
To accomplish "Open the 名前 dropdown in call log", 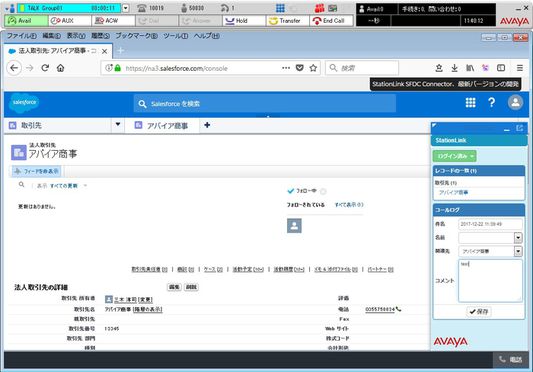I will pyautogui.click(x=518, y=238).
